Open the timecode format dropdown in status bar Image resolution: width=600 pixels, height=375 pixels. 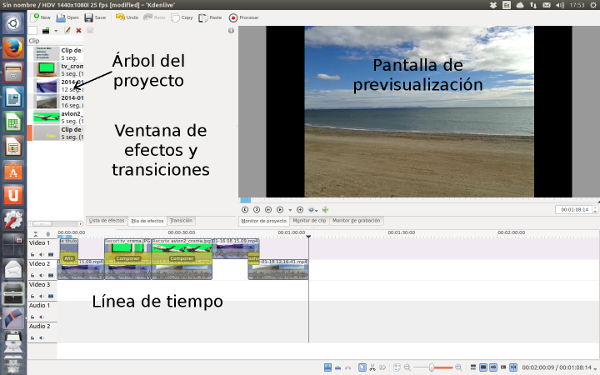pos(595,368)
